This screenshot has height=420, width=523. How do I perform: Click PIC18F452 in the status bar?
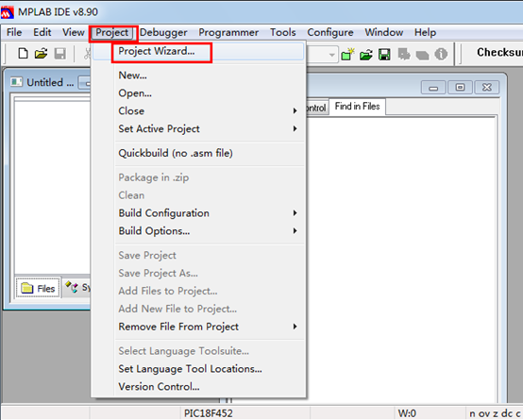click(x=208, y=413)
